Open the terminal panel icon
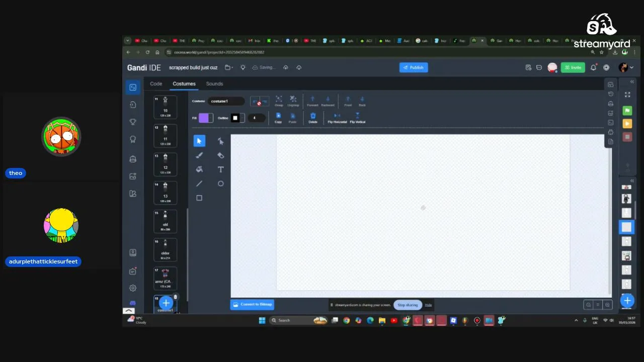This screenshot has width=644, height=362. (611, 123)
